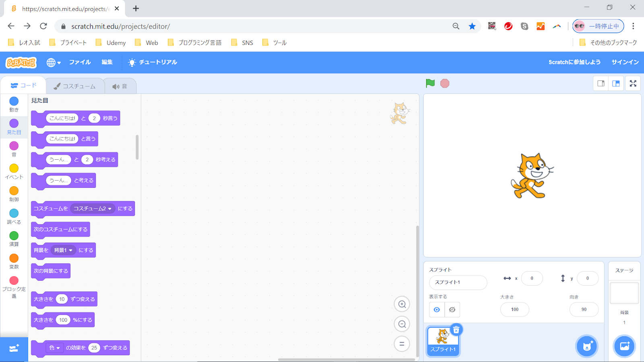Viewport: 644px width, 362px height.
Task: Delete スプライト1 with trash icon
Action: coord(456,330)
